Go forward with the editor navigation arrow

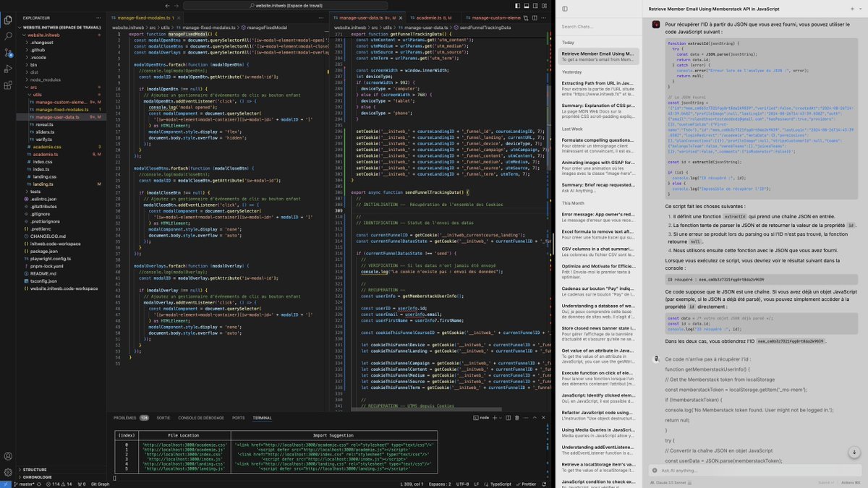pyautogui.click(x=176, y=6)
